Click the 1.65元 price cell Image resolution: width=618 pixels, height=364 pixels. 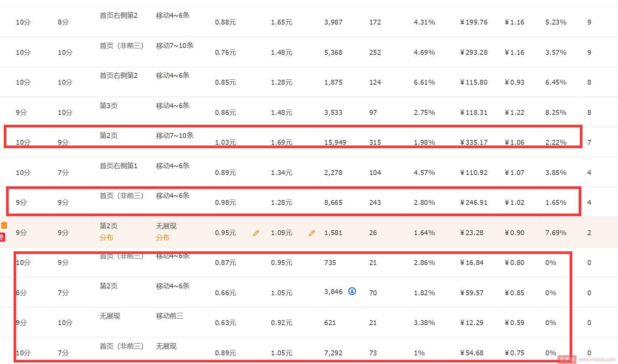281,22
